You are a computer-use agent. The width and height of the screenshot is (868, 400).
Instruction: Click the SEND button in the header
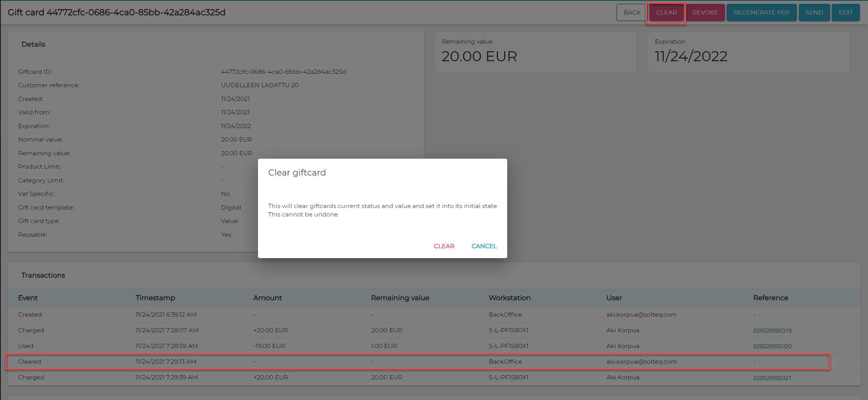click(x=814, y=13)
